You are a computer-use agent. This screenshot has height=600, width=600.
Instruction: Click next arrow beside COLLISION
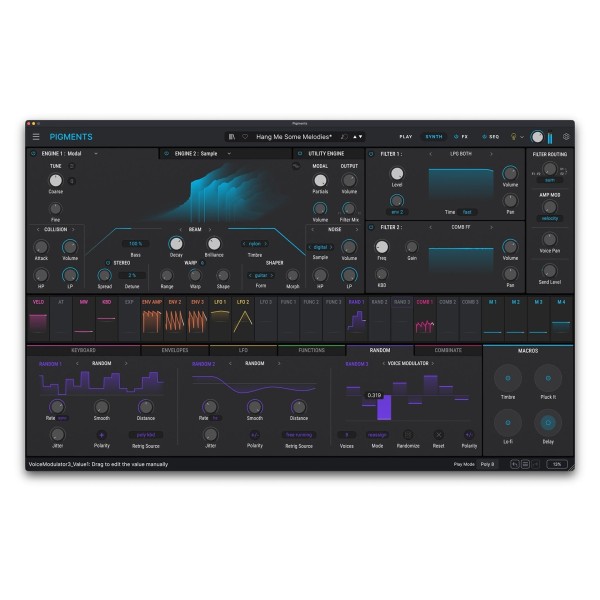pos(73,229)
